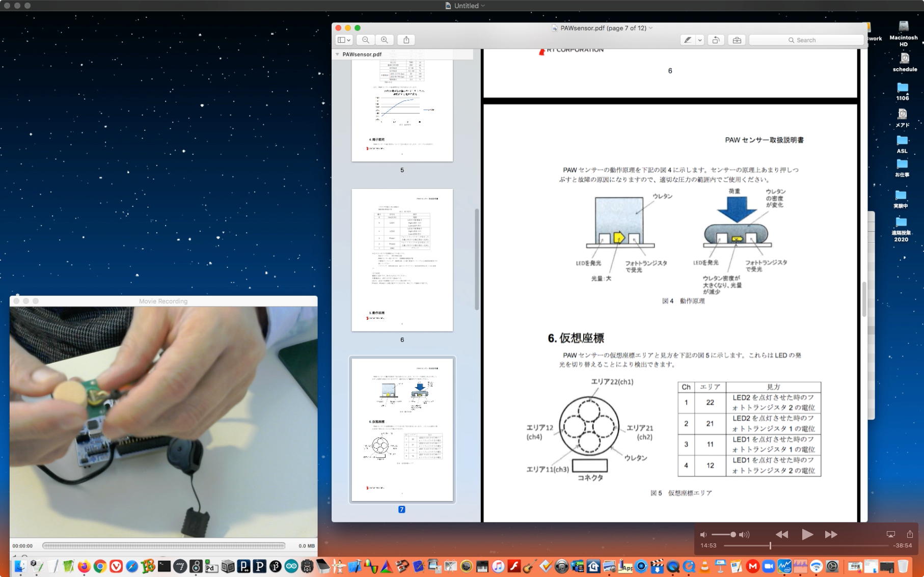Viewport: 924px width, 577px height.
Task: Open the sidebar view menu in Preview
Action: [344, 40]
